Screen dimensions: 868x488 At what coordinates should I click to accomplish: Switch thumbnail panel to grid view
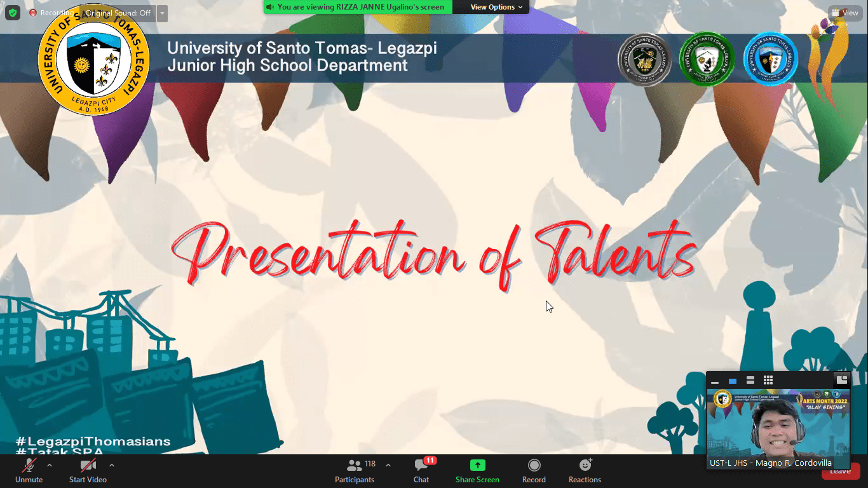pyautogui.click(x=768, y=380)
